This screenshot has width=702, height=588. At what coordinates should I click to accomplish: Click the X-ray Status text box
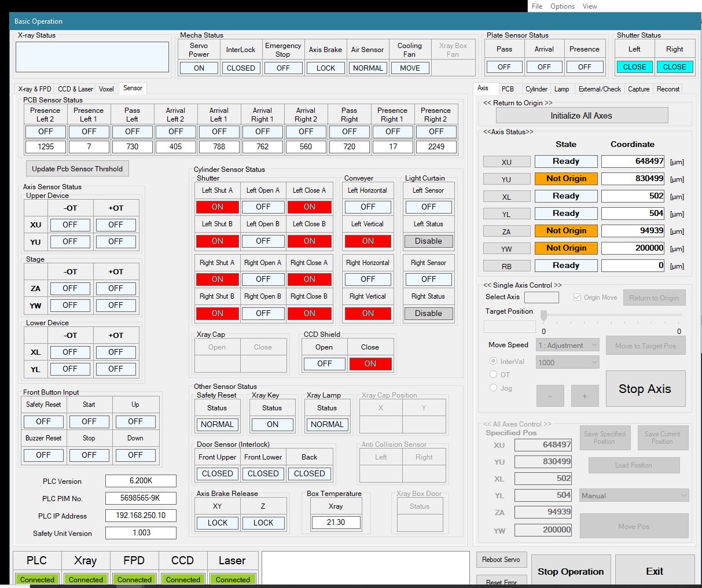(92, 57)
